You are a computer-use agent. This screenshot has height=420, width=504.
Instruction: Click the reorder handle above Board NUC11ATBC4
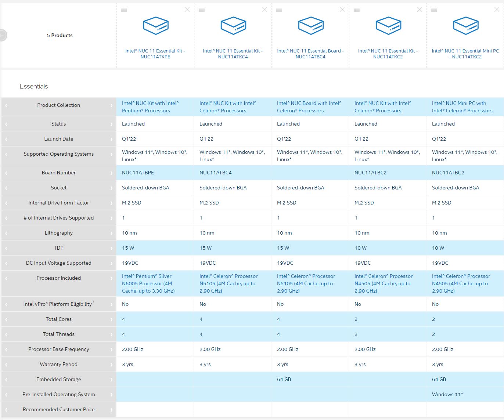[x=279, y=10]
